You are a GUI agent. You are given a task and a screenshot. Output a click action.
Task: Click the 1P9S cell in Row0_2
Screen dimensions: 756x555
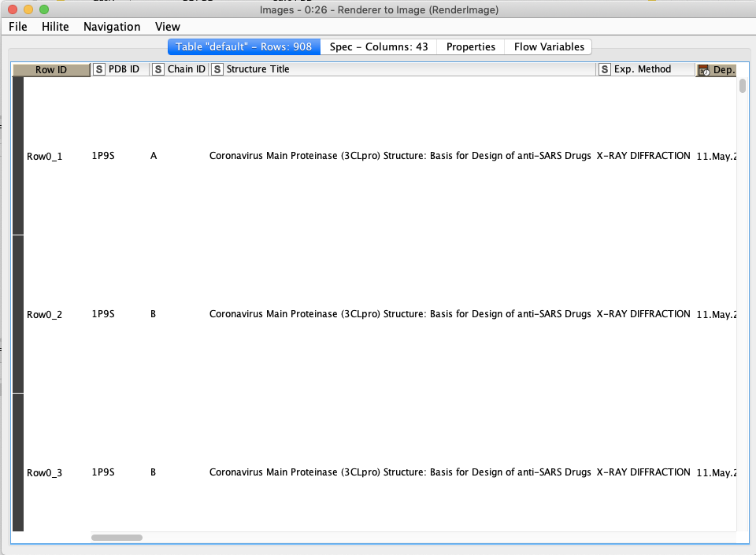(103, 313)
